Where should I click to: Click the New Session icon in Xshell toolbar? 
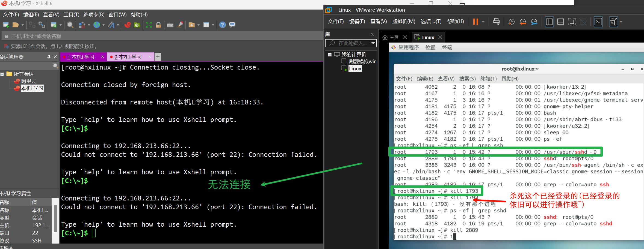tap(6, 25)
